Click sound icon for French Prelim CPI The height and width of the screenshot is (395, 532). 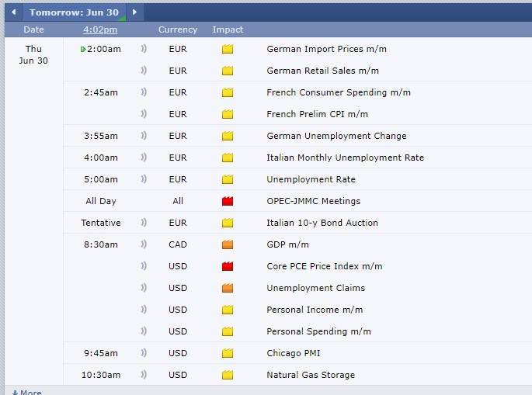point(144,114)
